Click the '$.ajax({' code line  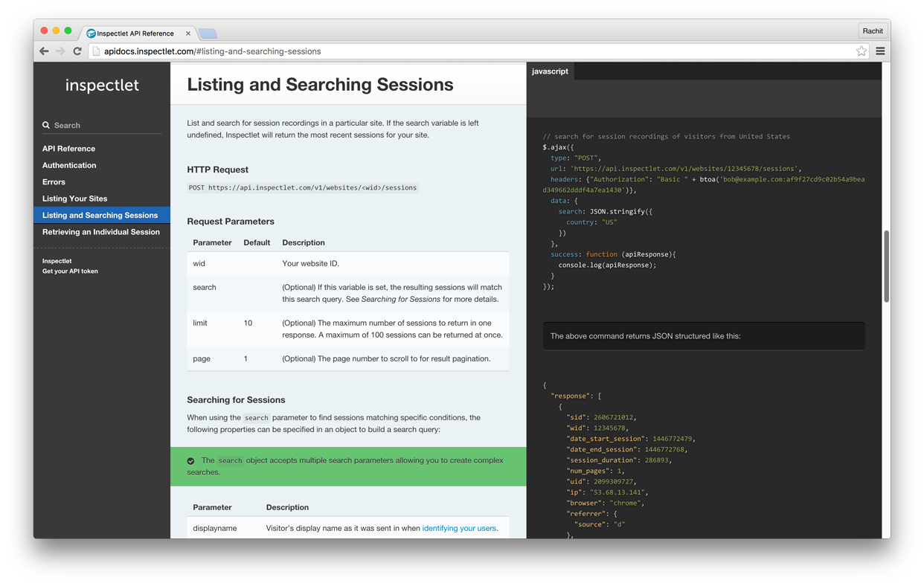[559, 147]
